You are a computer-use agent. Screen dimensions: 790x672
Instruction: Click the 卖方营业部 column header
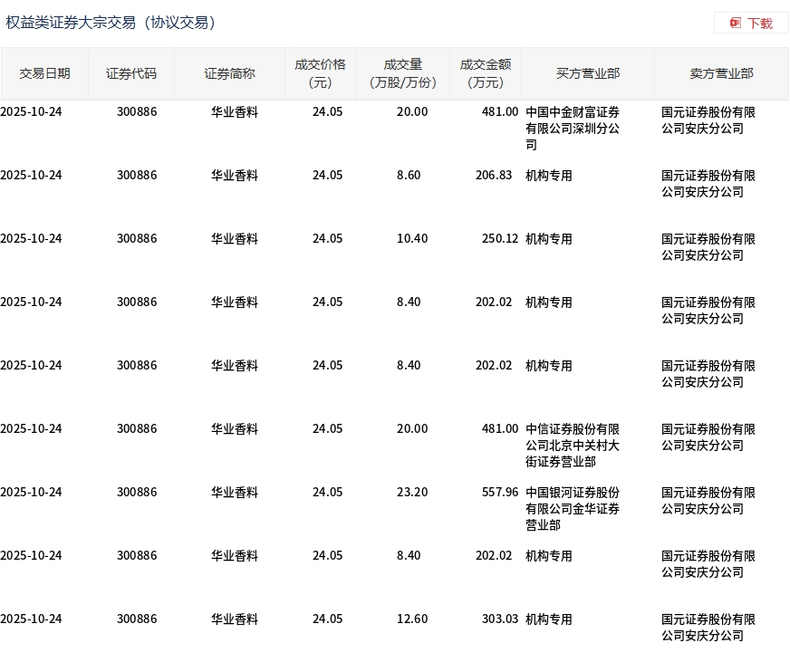click(721, 73)
